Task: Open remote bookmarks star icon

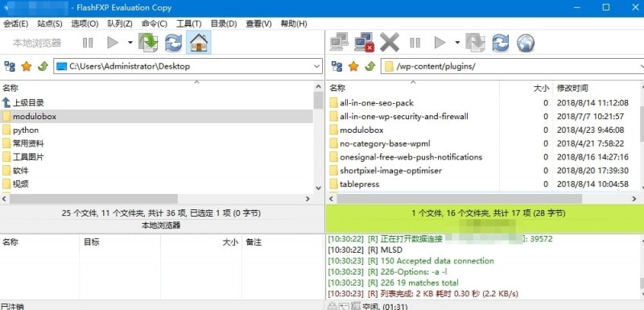Action: pyautogui.click(x=353, y=66)
